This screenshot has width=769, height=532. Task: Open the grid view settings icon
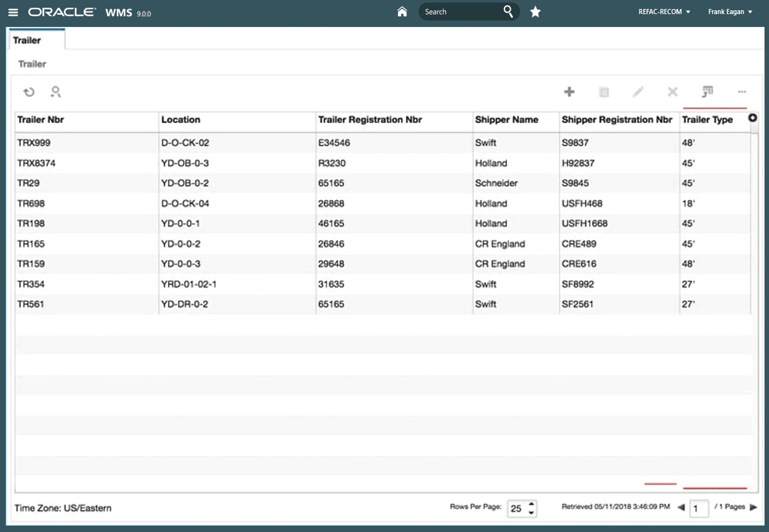(707, 92)
